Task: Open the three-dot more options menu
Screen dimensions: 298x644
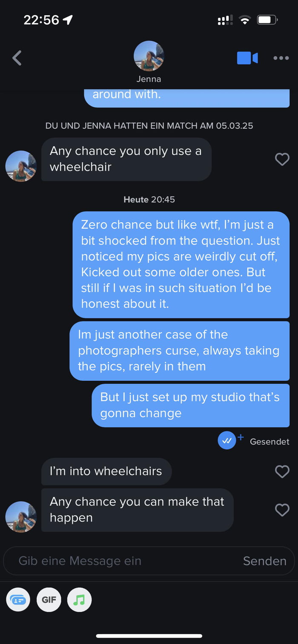Action: pos(281,58)
